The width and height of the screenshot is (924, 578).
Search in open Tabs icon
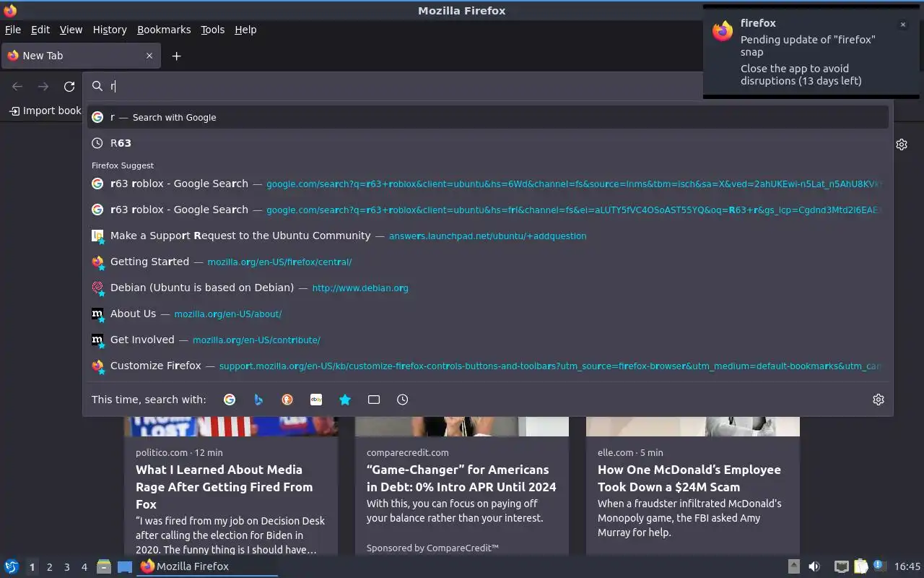point(374,400)
